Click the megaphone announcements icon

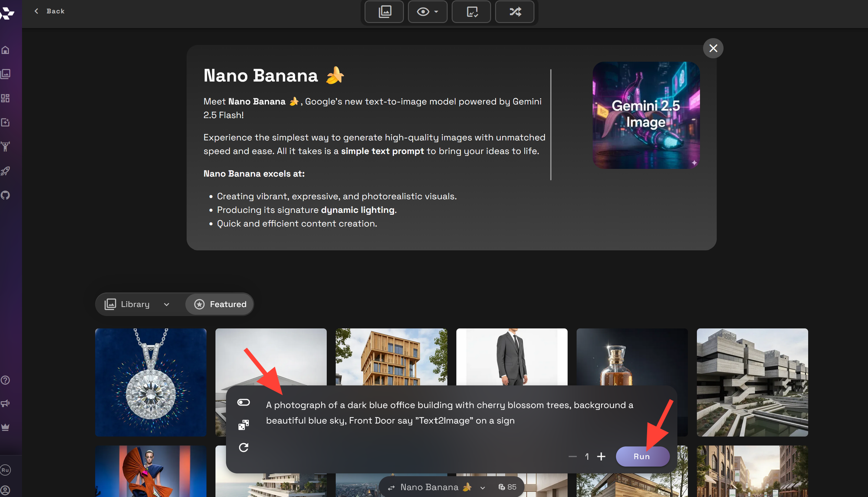click(x=6, y=403)
